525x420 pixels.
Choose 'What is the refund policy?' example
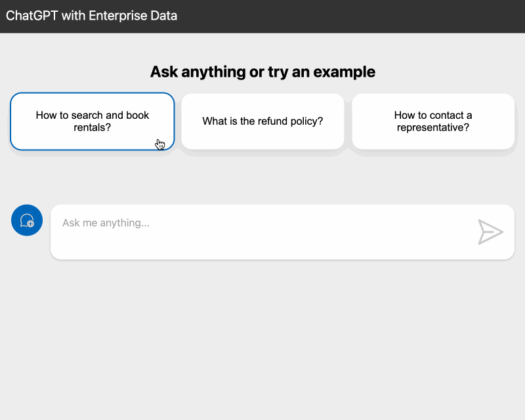pyautogui.click(x=263, y=121)
